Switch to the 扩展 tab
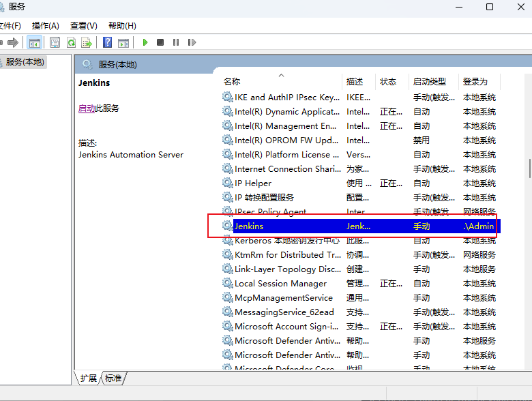 88,378
